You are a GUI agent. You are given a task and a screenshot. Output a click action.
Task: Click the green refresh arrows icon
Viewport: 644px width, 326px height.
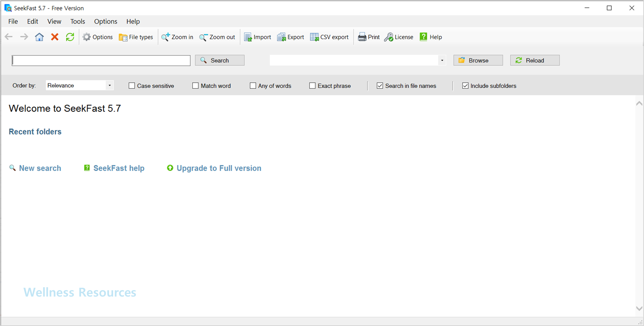point(70,37)
